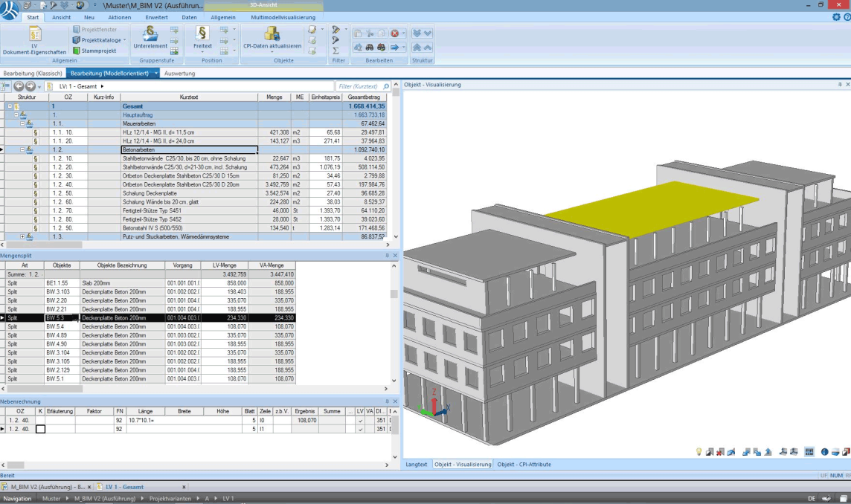The width and height of the screenshot is (851, 504).
Task: Toggle LV checkmark in Nebenrechnung row Zeile I1
Action: (360, 429)
